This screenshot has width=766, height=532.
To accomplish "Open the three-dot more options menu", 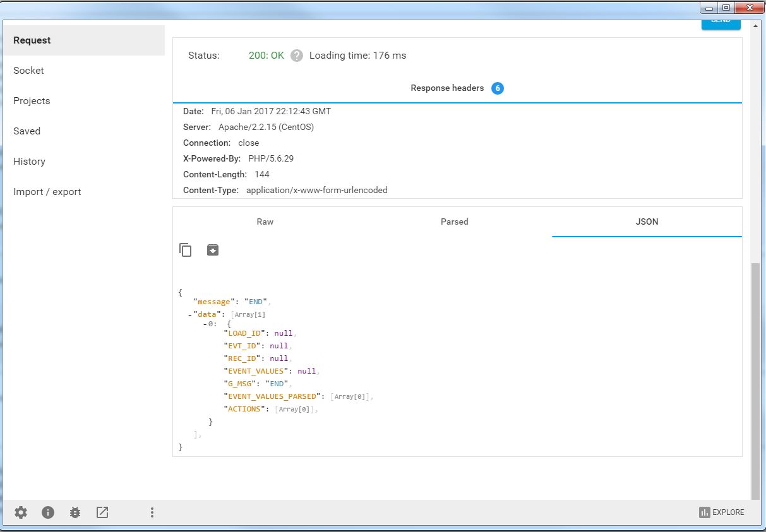I will point(152,512).
